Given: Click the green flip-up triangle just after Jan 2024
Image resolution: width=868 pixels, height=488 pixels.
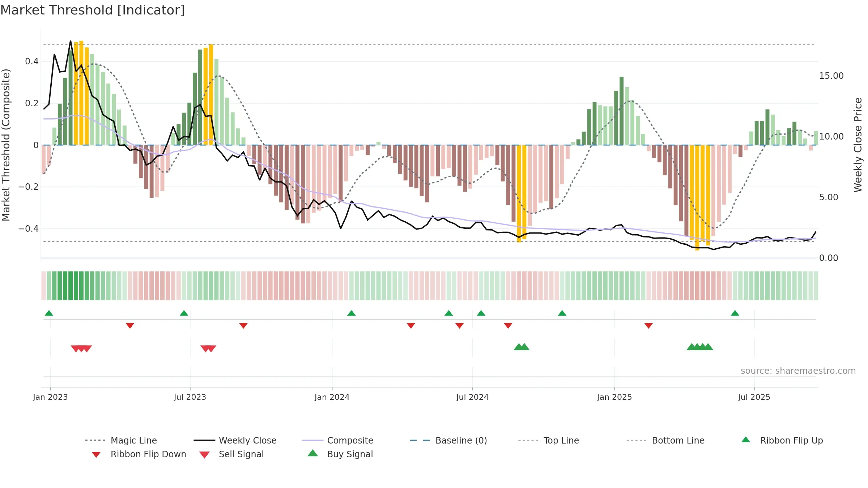Looking at the screenshot, I should [x=351, y=313].
